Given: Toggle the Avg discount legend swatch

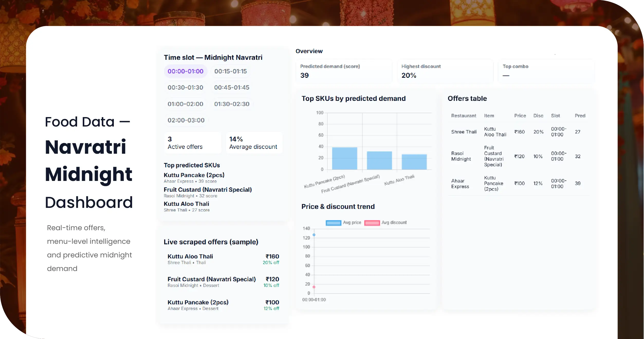Looking at the screenshot, I should pos(372,223).
